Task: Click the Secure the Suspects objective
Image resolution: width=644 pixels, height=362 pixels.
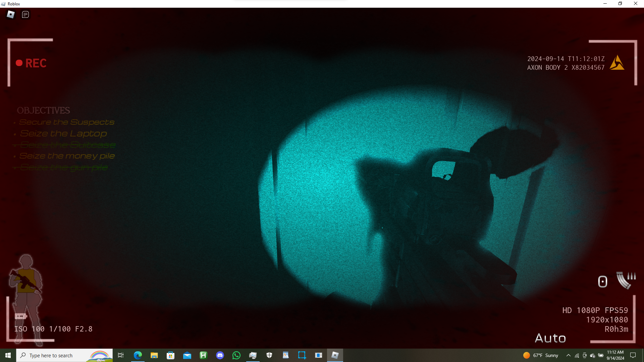Action: pos(67,122)
